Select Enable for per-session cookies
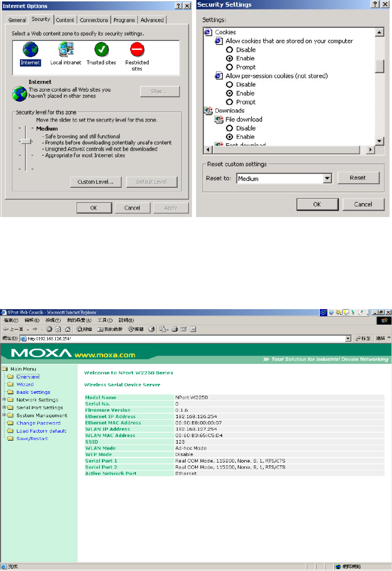Image resolution: width=392 pixels, height=571 pixels. [x=229, y=93]
